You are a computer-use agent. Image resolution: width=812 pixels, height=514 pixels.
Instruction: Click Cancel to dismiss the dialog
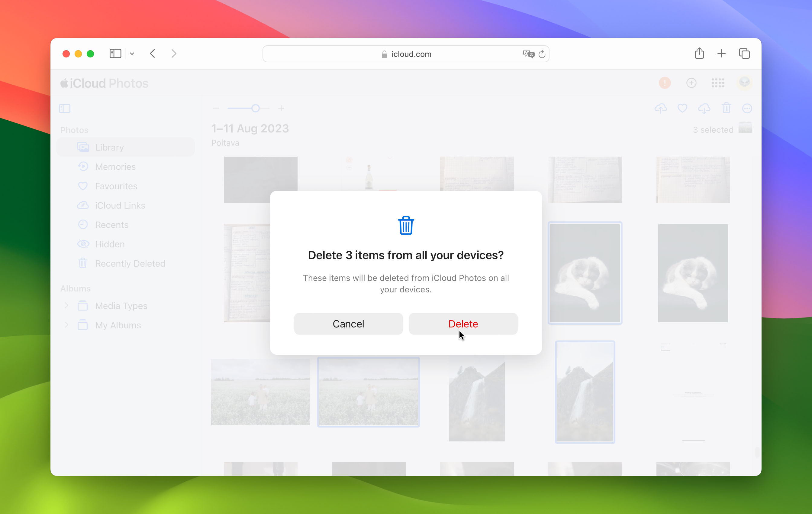[348, 323]
